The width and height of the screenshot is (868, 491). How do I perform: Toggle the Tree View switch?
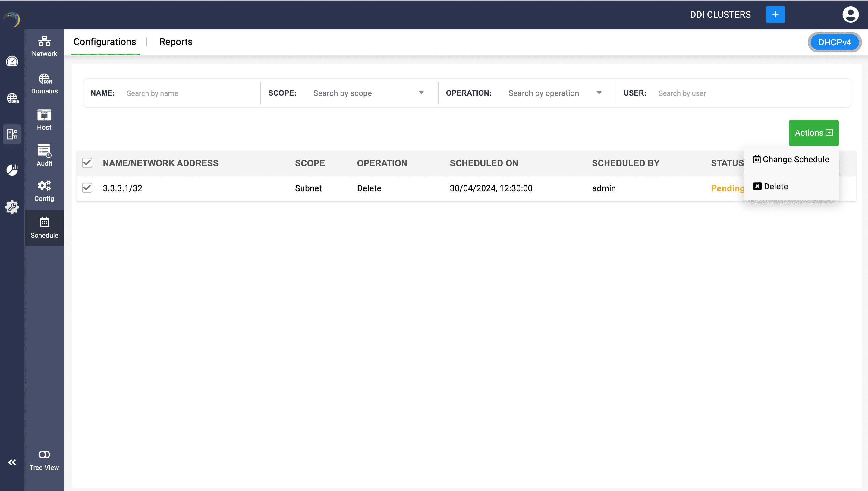click(x=44, y=455)
